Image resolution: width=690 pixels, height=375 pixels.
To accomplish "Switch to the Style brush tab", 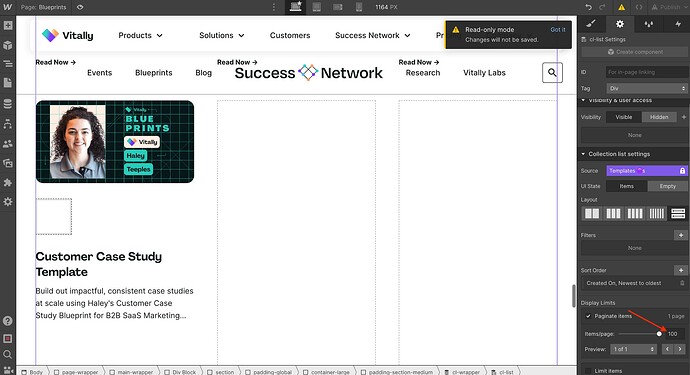I will click(x=591, y=24).
